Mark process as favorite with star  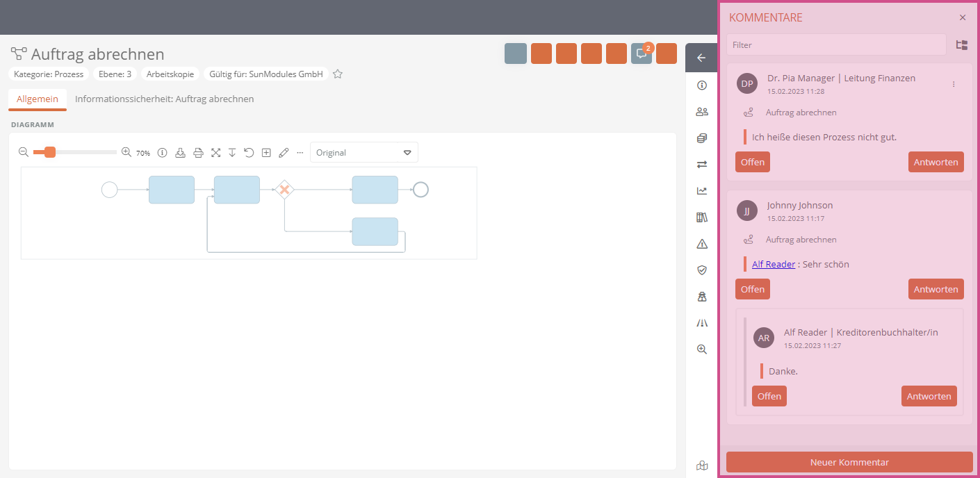338,74
